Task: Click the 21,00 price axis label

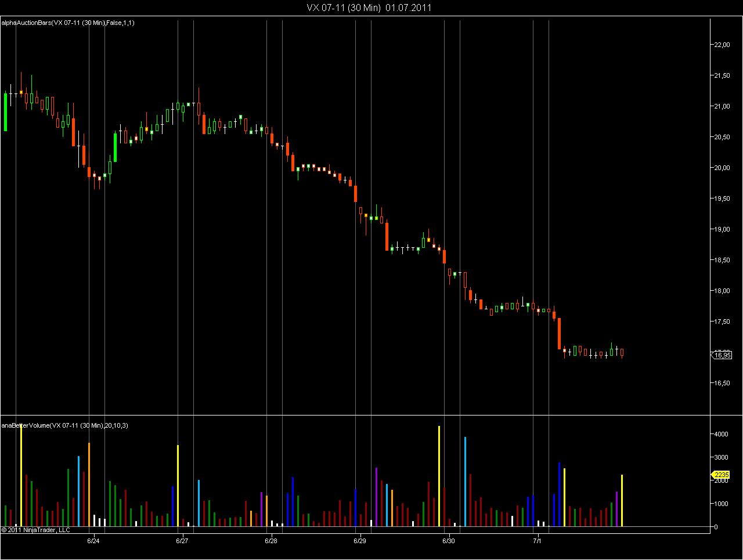Action: click(723, 106)
